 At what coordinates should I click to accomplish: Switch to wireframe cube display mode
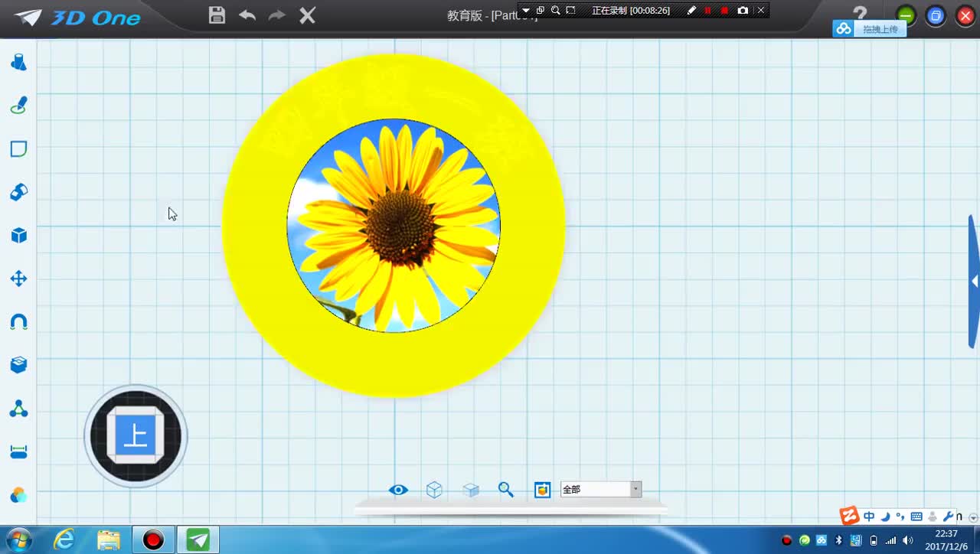tap(434, 490)
